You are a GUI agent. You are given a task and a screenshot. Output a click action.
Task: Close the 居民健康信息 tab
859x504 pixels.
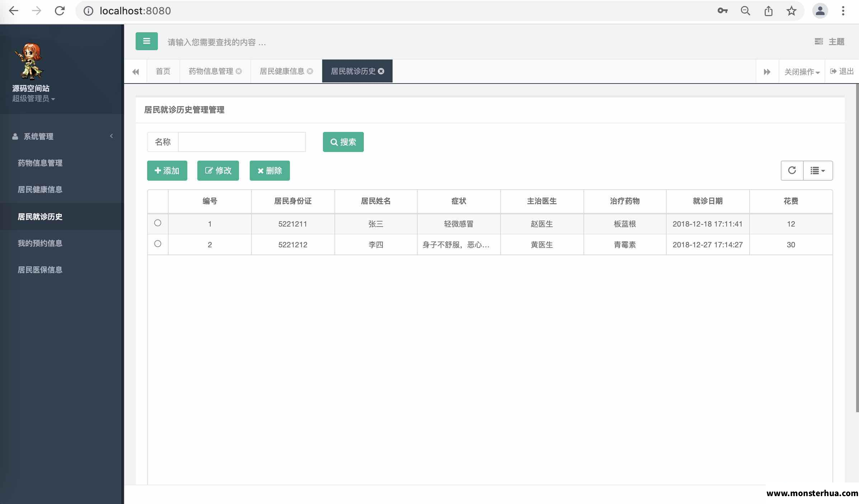(x=310, y=71)
